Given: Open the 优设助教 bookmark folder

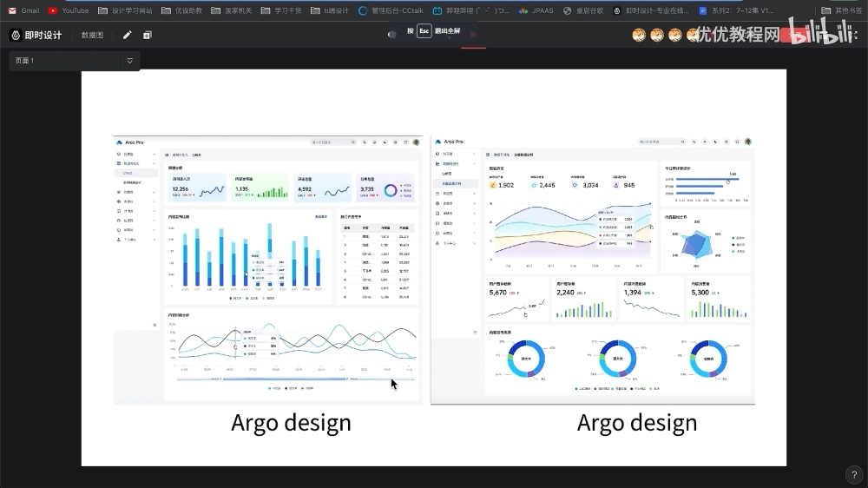Looking at the screenshot, I should (x=181, y=10).
